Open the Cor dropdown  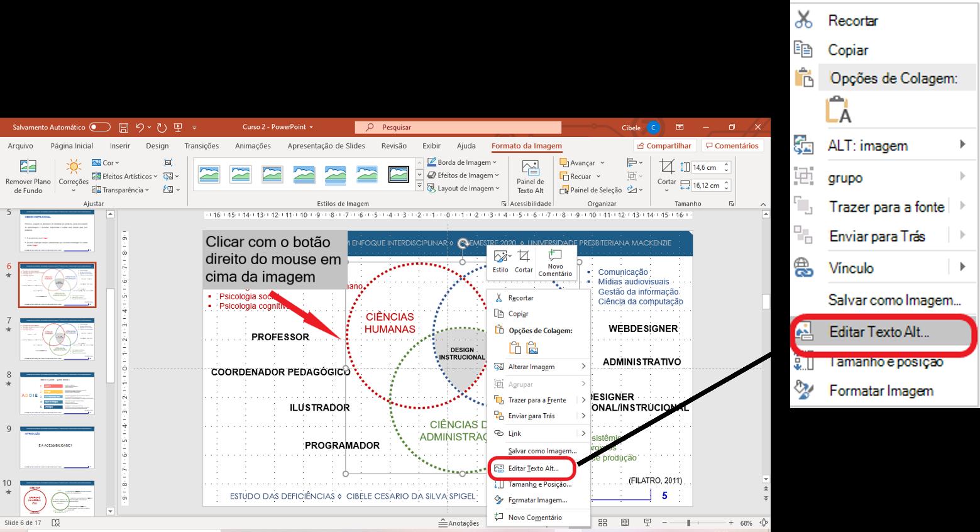[x=105, y=163]
